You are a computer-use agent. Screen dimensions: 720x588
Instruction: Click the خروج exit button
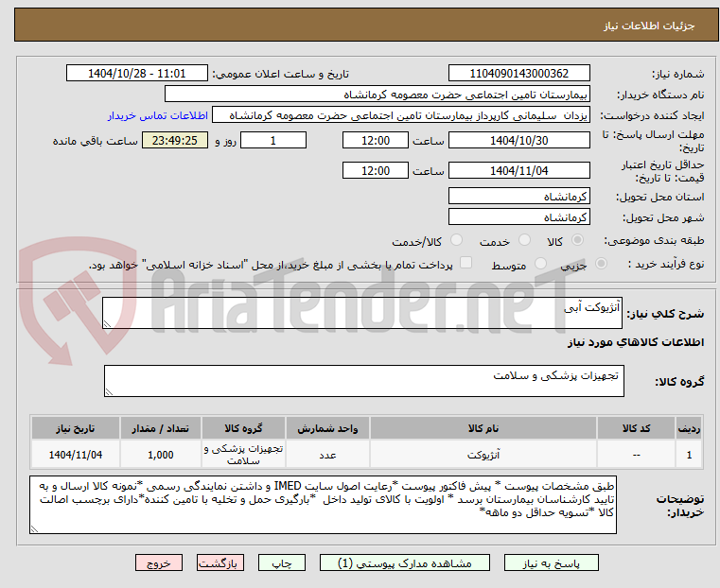(159, 562)
